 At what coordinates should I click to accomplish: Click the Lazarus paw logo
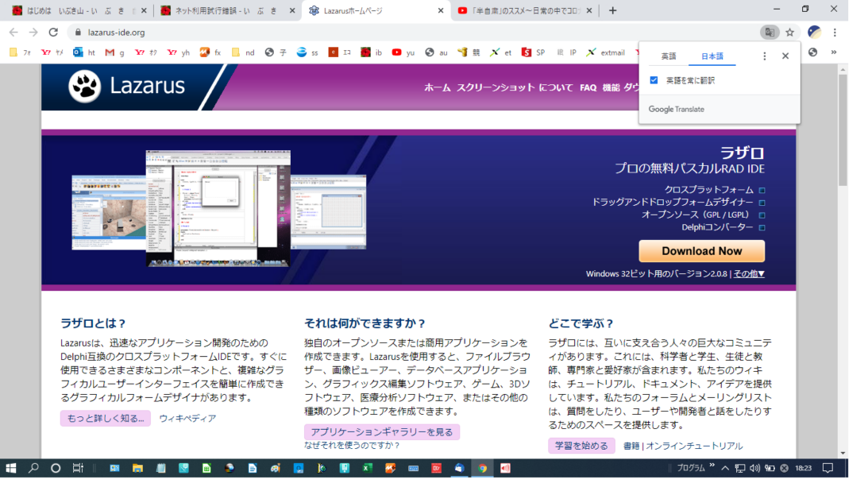pyautogui.click(x=85, y=86)
